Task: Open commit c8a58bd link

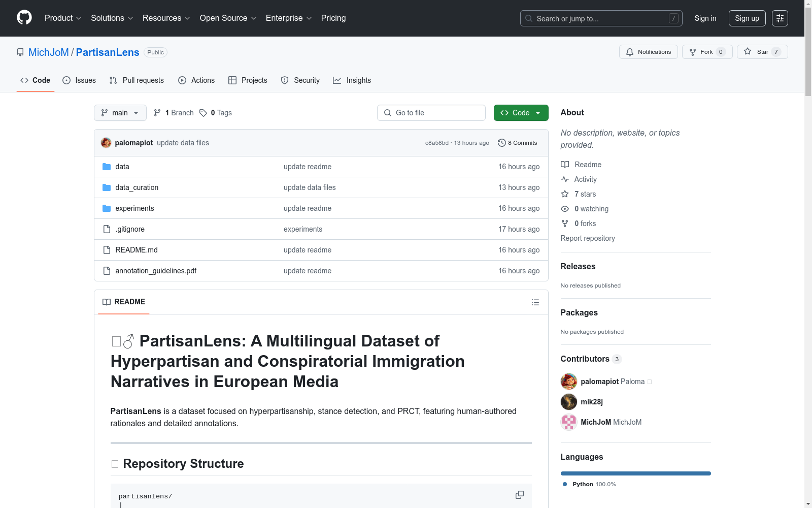Action: (x=437, y=143)
